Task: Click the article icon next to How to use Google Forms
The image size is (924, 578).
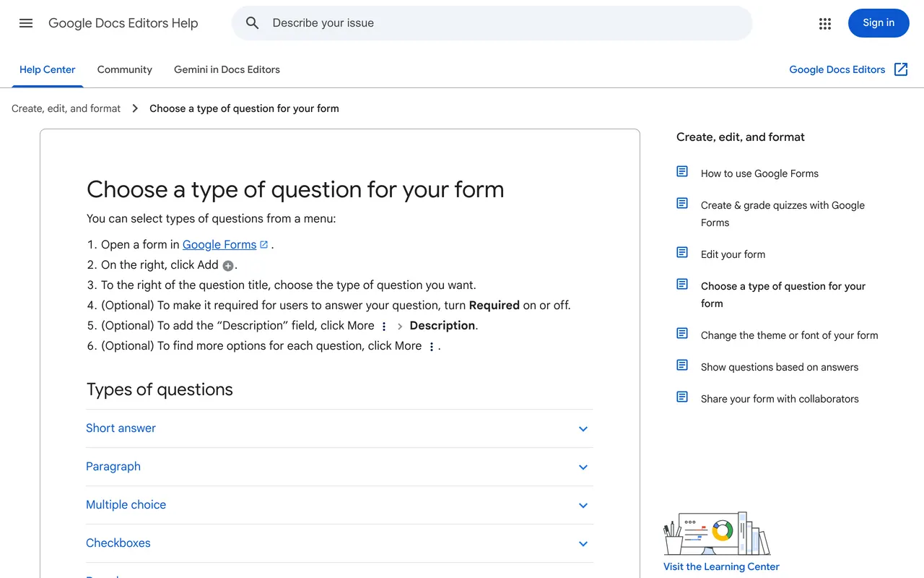Action: [x=682, y=171]
